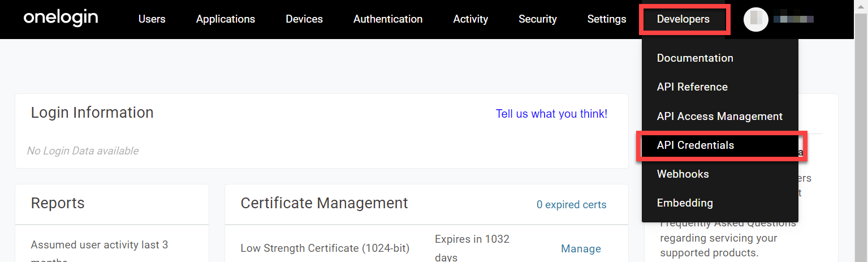Open the Devices menu

[x=304, y=19]
